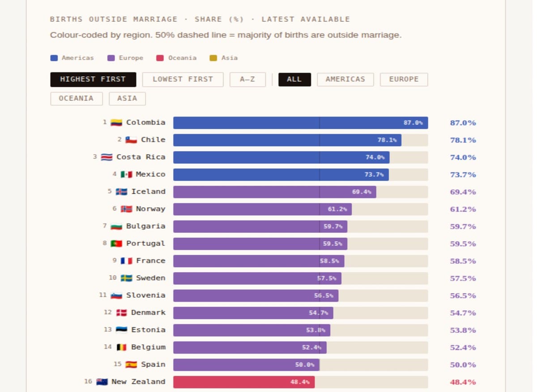Click the Spain flag icon
Image resolution: width=537 pixels, height=392 pixels.
(131, 364)
